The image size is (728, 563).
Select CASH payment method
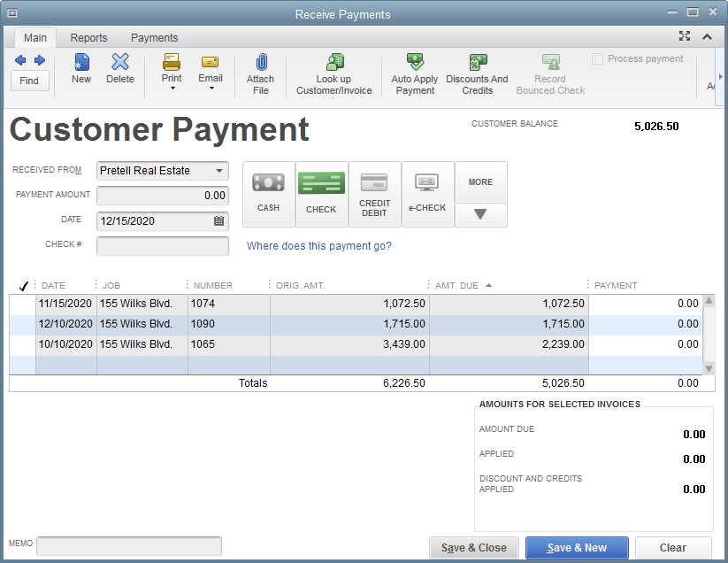[268, 194]
